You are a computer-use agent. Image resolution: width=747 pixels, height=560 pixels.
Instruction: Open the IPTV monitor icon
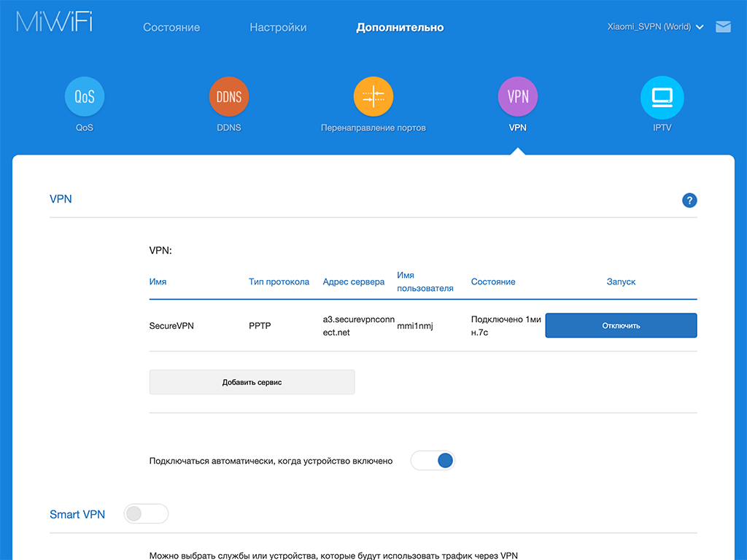pyautogui.click(x=662, y=97)
